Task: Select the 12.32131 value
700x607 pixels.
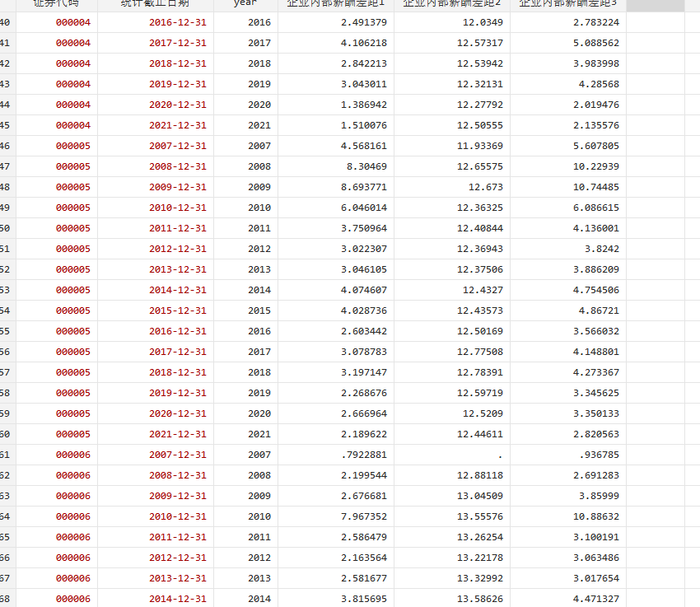Action: pyautogui.click(x=452, y=84)
